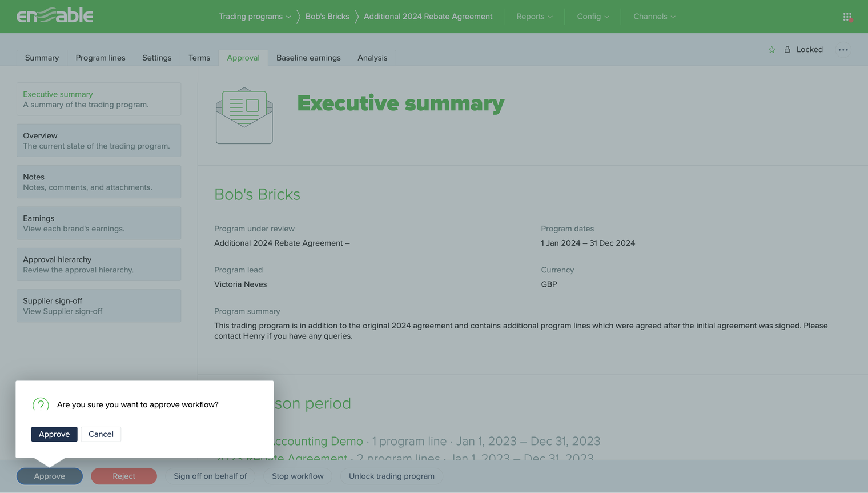Viewport: 868px width, 493px height.
Task: Select the Approval tab
Action: (x=243, y=58)
